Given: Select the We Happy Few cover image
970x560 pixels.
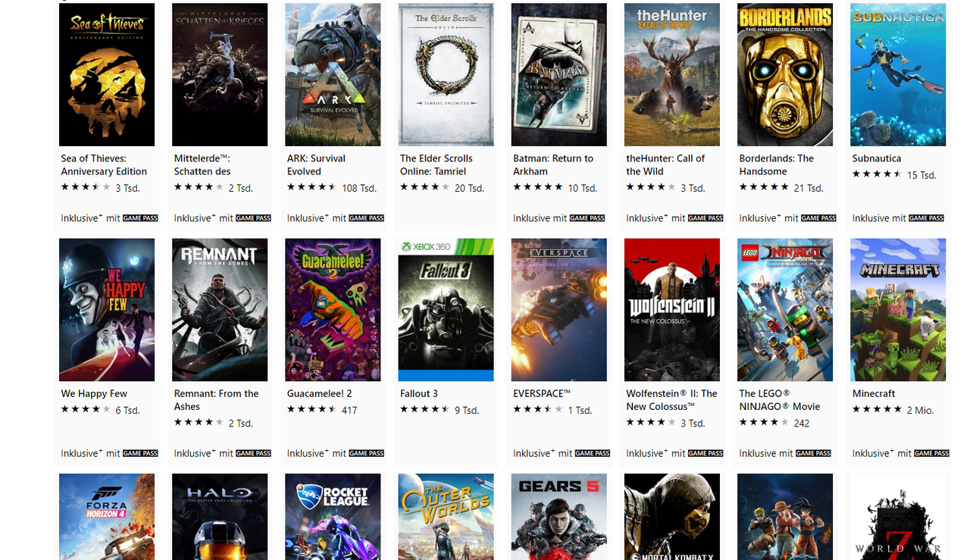Looking at the screenshot, I should point(107,310).
